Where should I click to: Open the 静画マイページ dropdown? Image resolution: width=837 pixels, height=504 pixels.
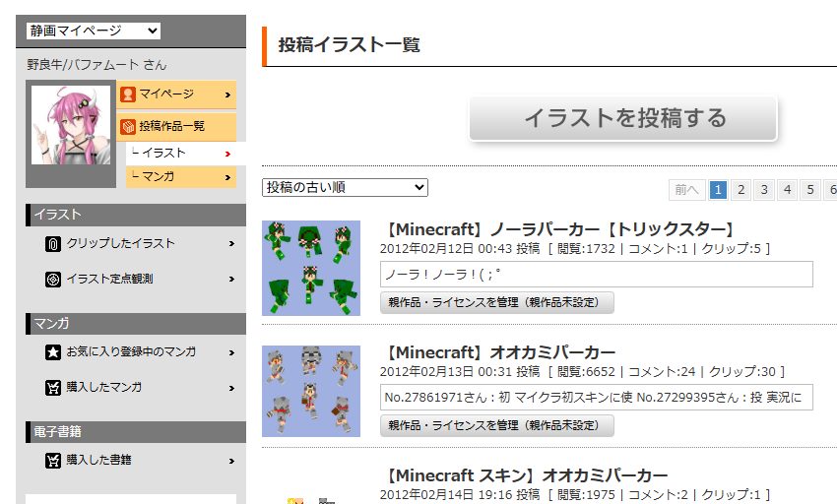coord(93,31)
